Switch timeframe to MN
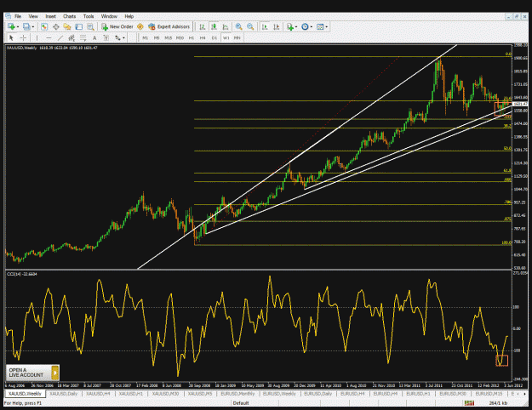This screenshot has width=532, height=410. pos(237,37)
